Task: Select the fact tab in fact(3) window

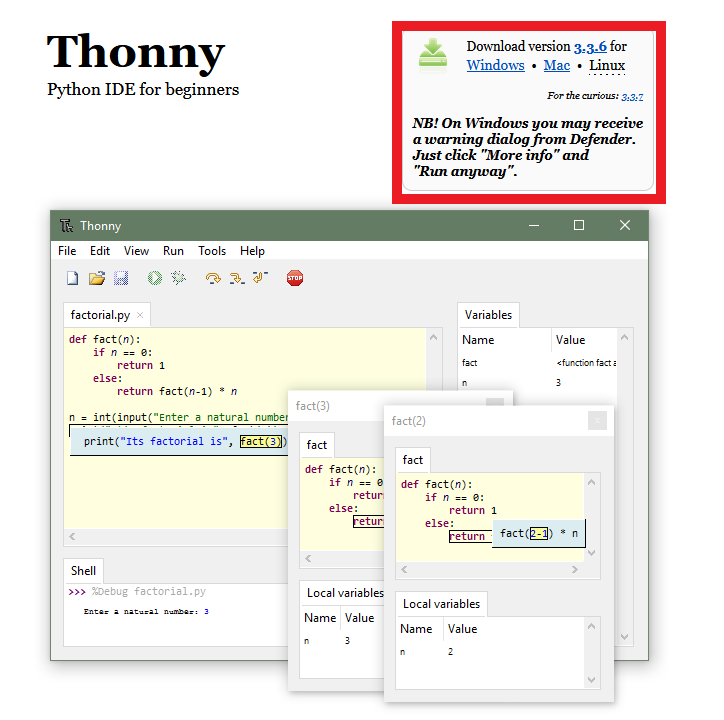Action: (x=317, y=445)
